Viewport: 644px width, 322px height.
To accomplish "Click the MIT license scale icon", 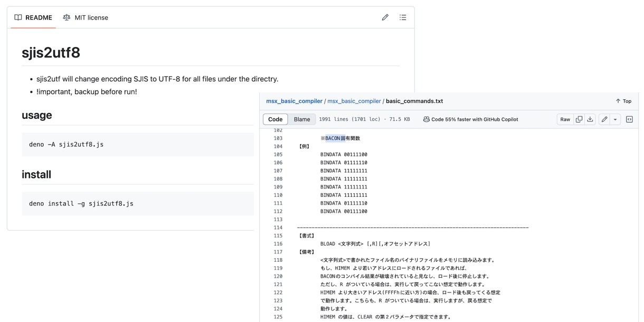I will pyautogui.click(x=67, y=17).
